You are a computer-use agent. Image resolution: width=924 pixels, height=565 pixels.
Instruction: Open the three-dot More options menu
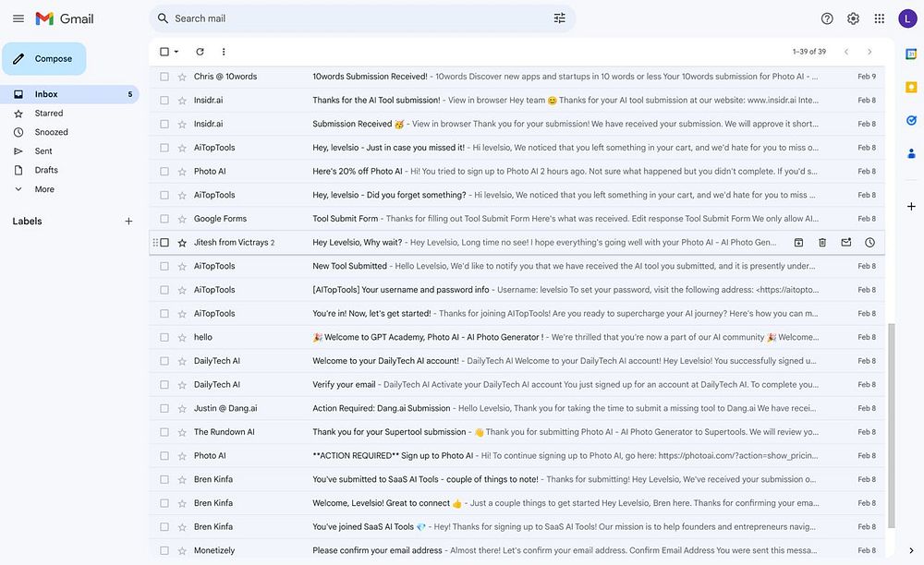click(x=224, y=52)
